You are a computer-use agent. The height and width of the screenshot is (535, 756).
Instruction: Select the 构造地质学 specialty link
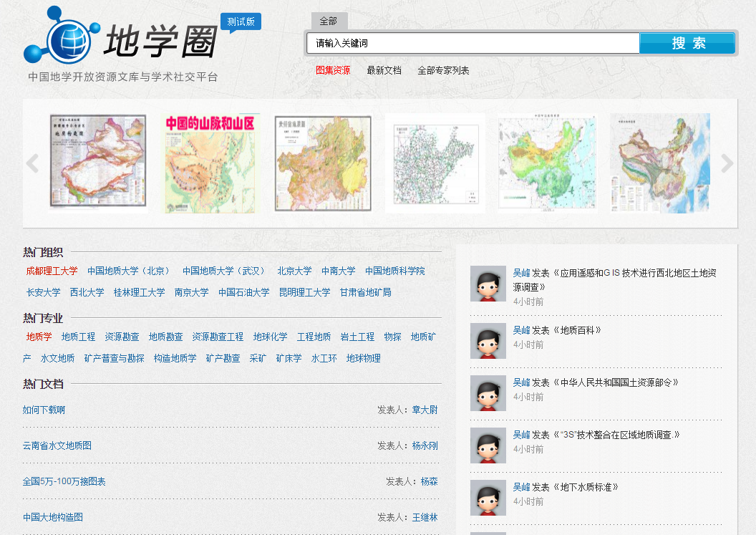click(175, 358)
